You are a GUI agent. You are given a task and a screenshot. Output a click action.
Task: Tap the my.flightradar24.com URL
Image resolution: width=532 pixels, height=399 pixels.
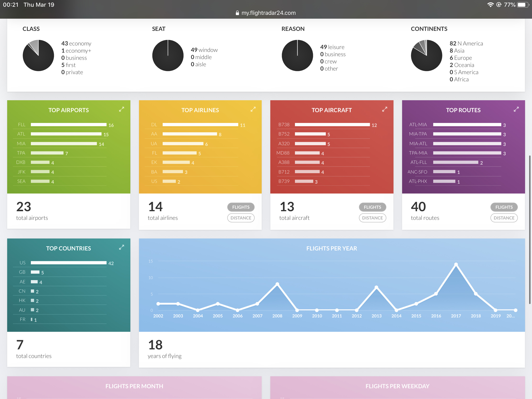coord(268,13)
